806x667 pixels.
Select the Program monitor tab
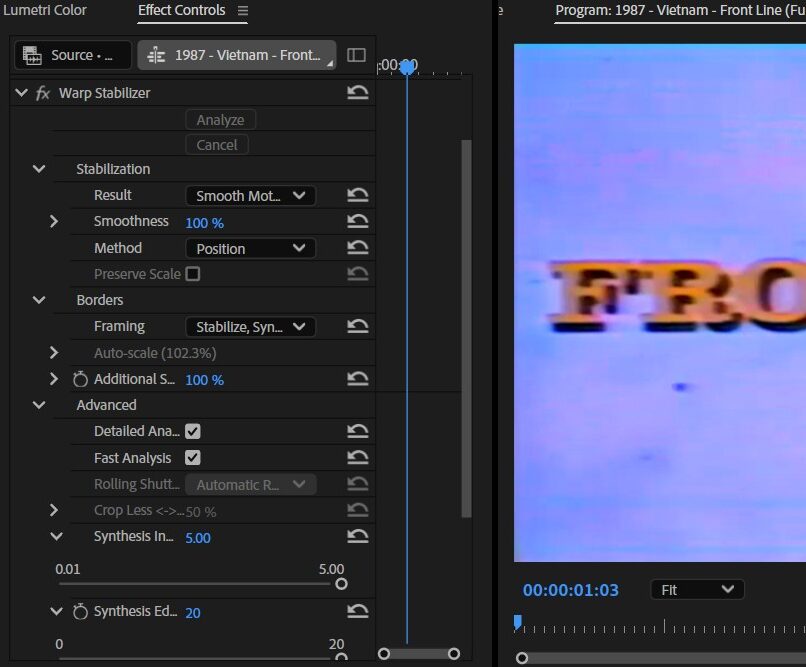pyautogui.click(x=680, y=10)
